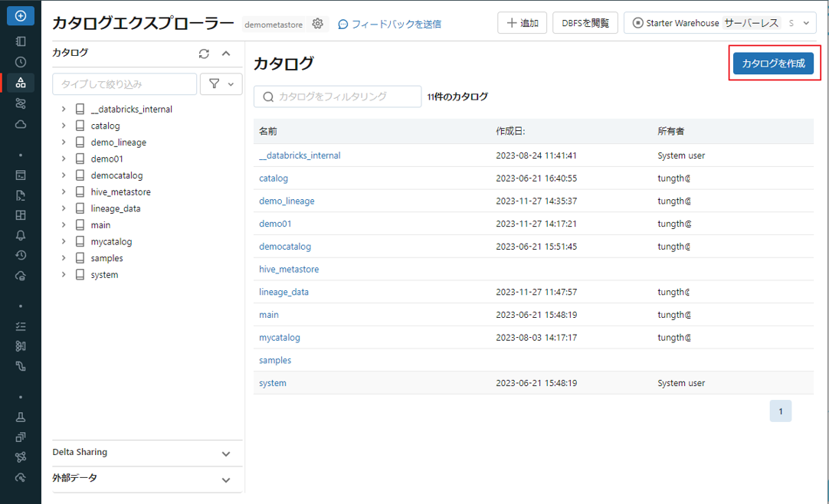Viewport: 829px width, 504px height.
Task: Open Workspace from the sidebar
Action: 21,41
